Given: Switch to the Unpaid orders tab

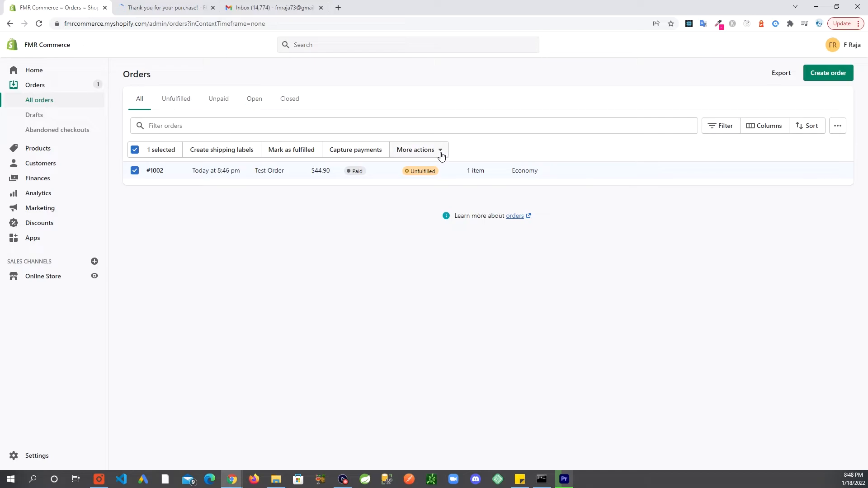Looking at the screenshot, I should [218, 99].
